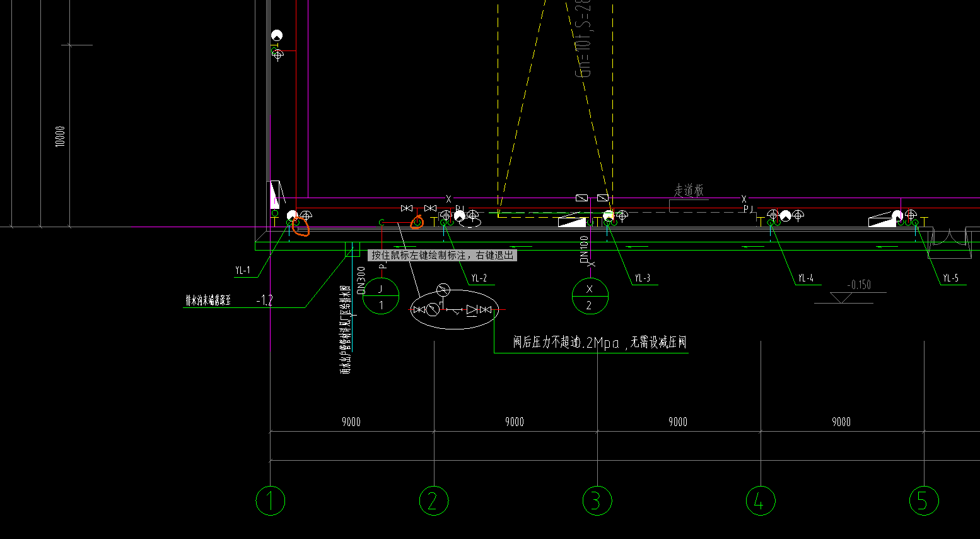Select grid axis bubble 5
The width and height of the screenshot is (980, 539).
(924, 501)
